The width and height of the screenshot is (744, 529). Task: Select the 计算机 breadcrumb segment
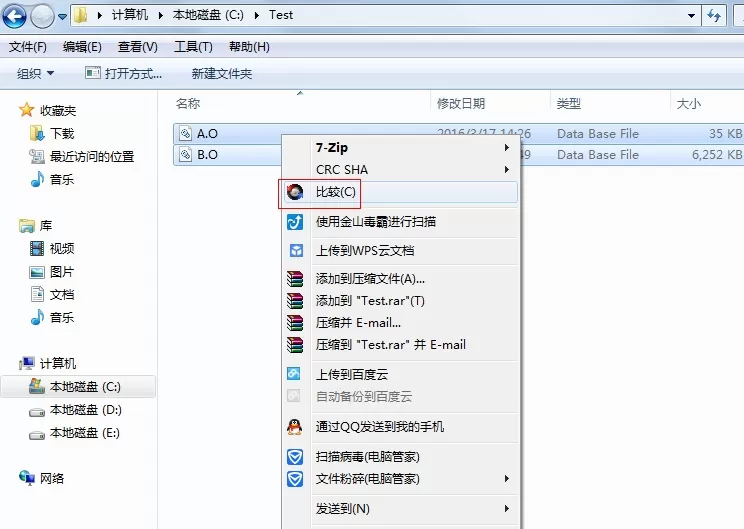tap(130, 15)
